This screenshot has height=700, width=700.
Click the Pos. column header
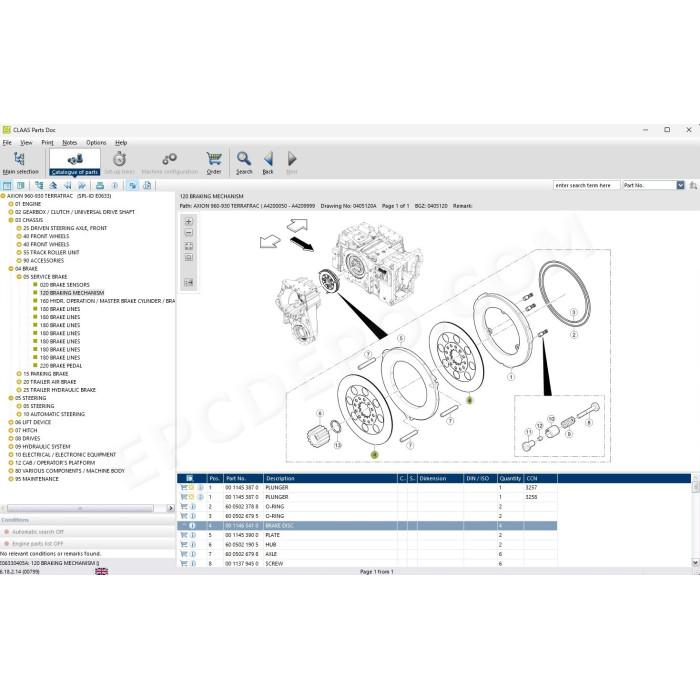click(x=215, y=479)
